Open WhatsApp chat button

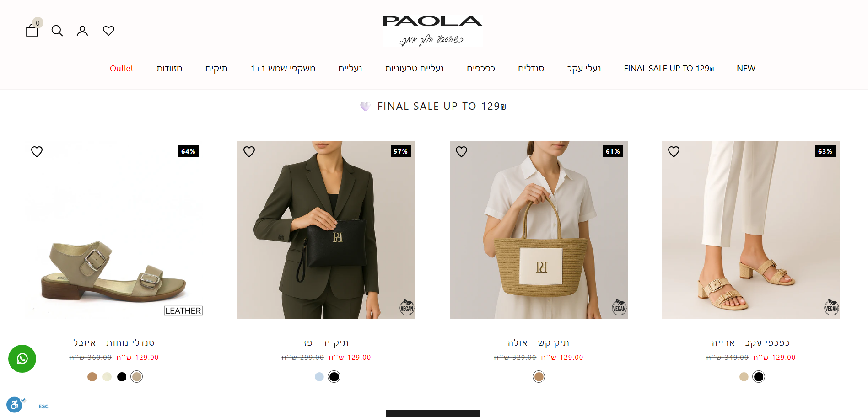22,358
